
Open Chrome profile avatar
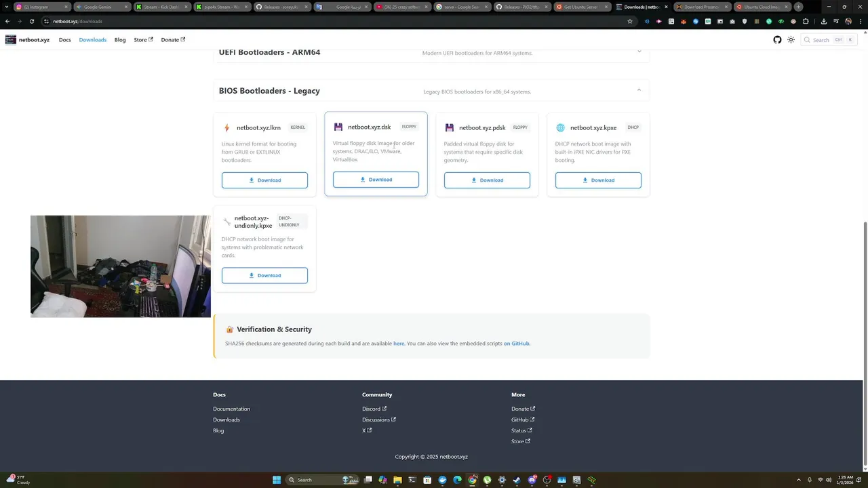click(848, 21)
